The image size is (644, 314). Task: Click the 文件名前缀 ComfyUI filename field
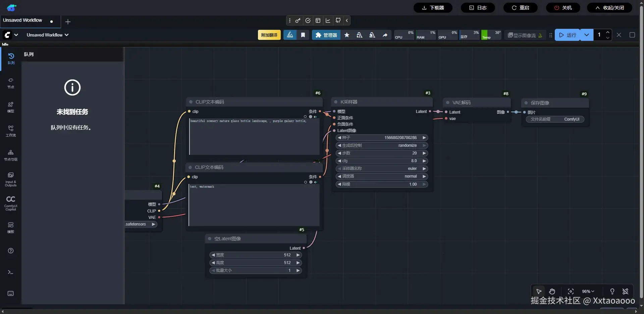(x=555, y=119)
